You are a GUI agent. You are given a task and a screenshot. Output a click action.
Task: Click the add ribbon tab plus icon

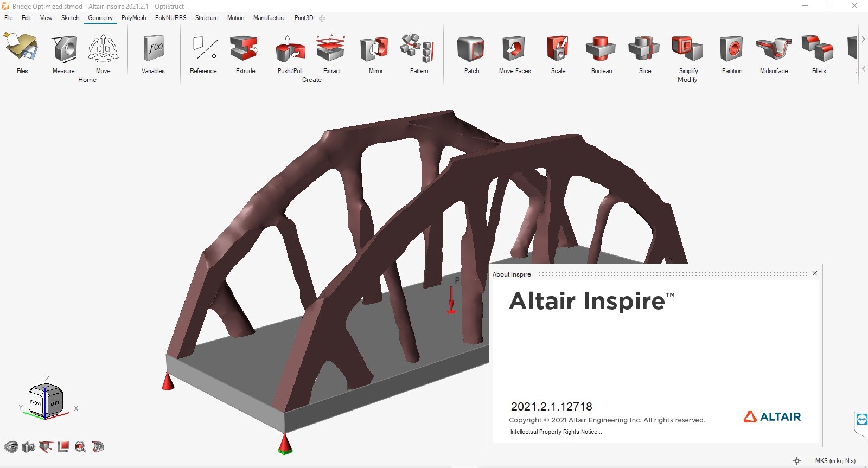pyautogui.click(x=322, y=18)
